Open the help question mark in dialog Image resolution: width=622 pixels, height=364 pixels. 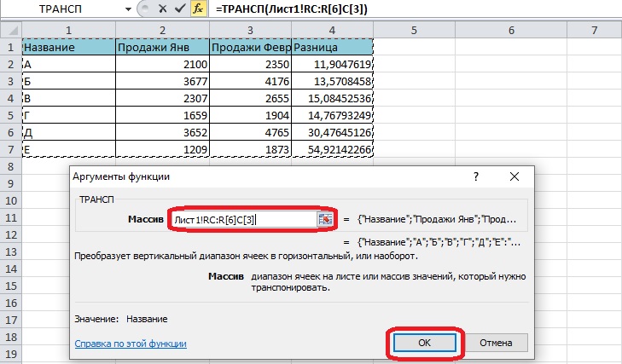click(476, 176)
